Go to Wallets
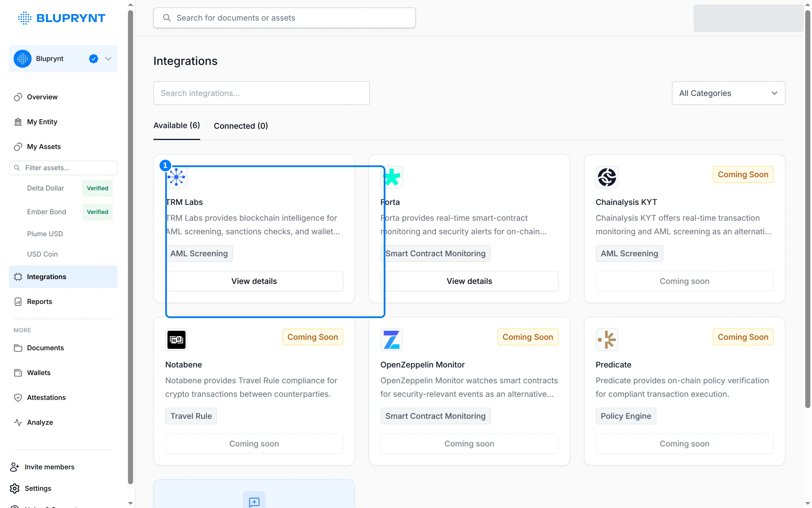The width and height of the screenshot is (812, 508). point(63,373)
